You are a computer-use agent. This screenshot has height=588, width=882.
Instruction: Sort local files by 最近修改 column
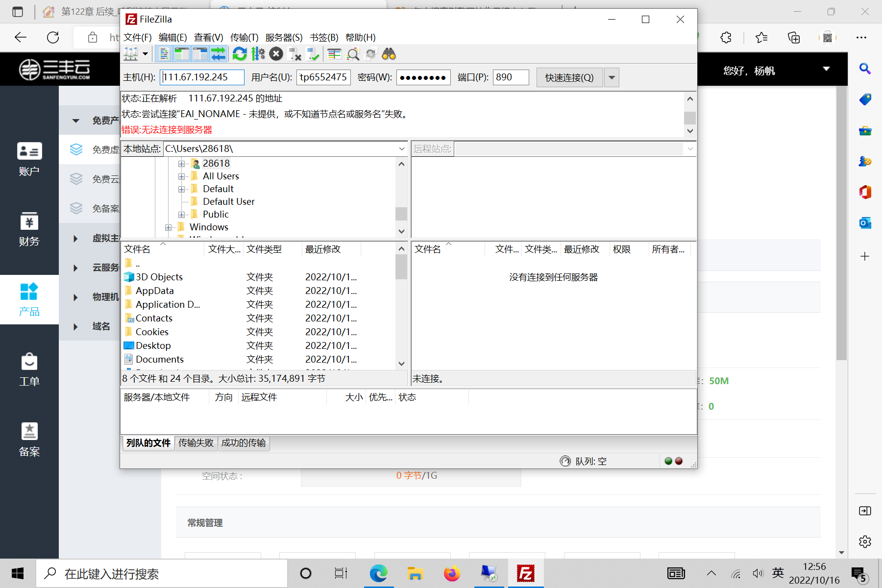331,249
